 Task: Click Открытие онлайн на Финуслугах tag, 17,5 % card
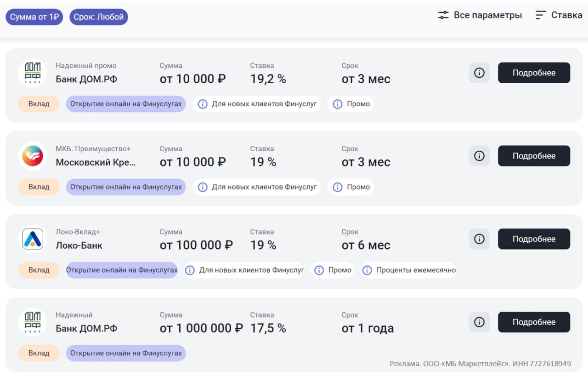click(x=126, y=354)
